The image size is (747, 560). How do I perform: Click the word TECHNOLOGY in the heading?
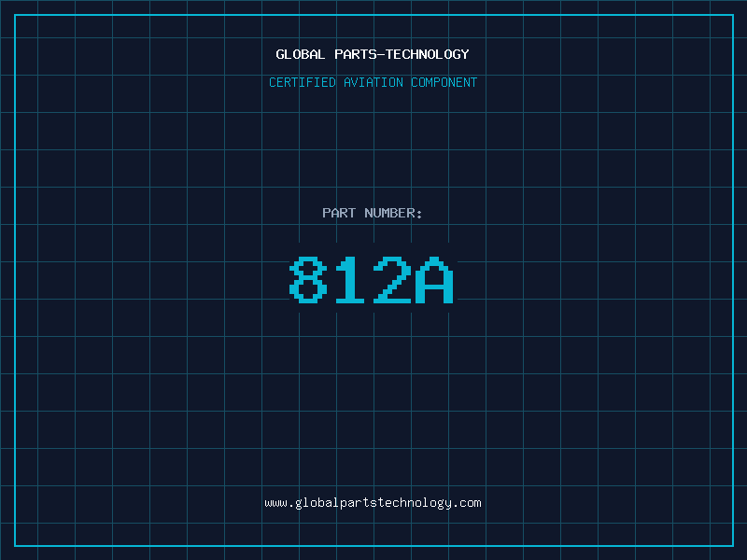pyautogui.click(x=428, y=54)
